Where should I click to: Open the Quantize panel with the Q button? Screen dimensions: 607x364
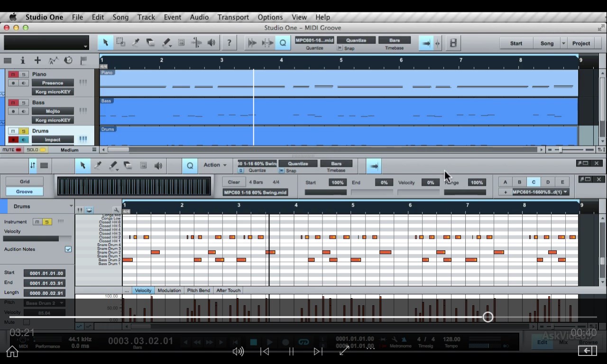pos(283,43)
